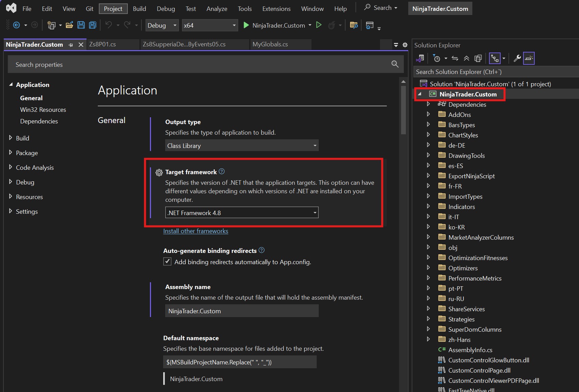
Task: Expand the Build section in properties sidebar
Action: coord(11,138)
